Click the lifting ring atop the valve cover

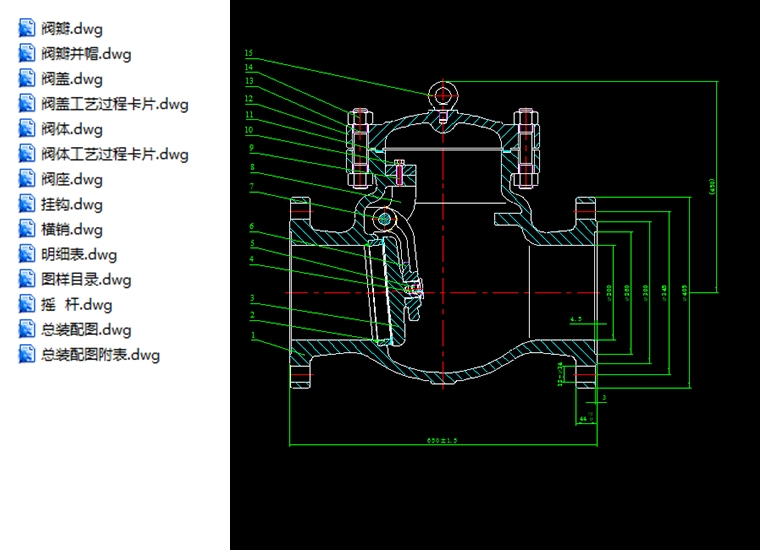[442, 94]
